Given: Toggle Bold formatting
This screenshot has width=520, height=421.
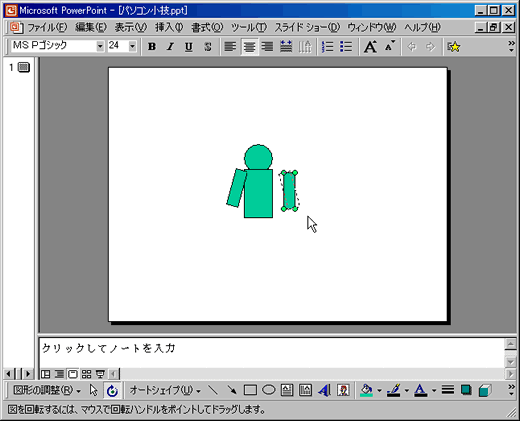Looking at the screenshot, I should 152,47.
